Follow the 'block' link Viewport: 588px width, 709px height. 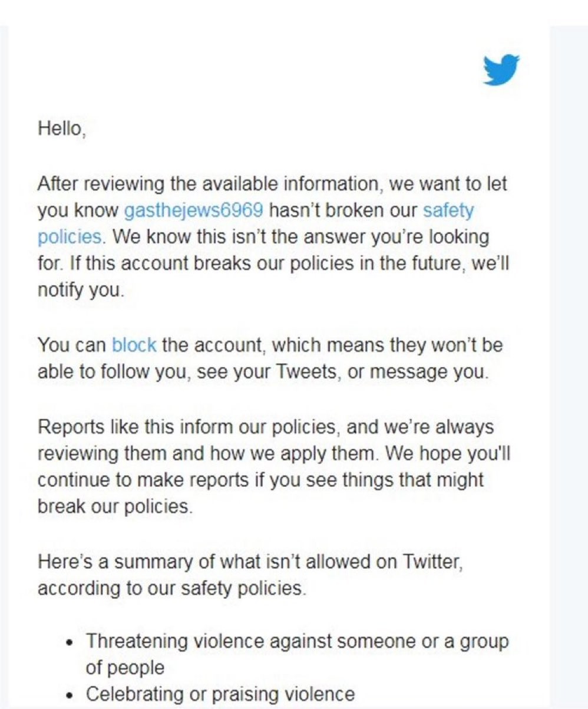[134, 345]
